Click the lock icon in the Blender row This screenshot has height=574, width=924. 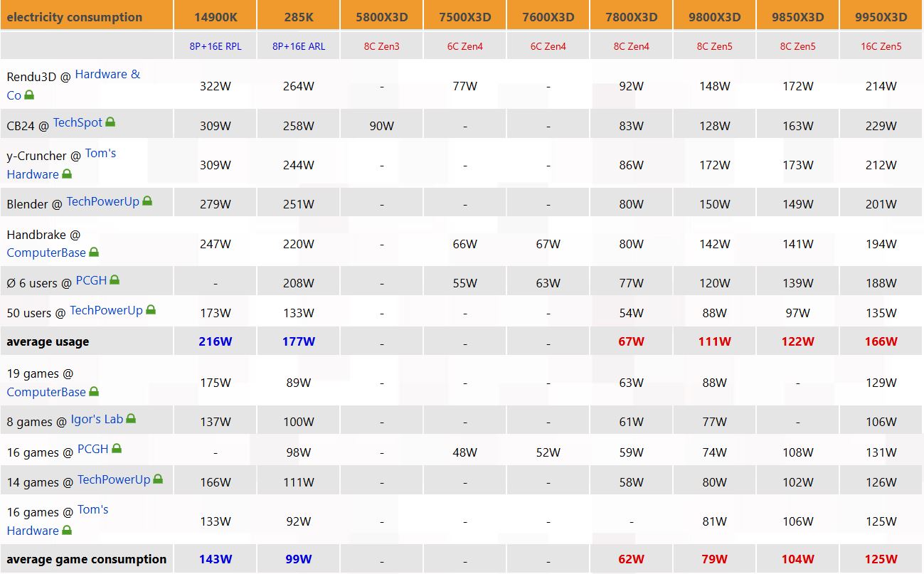[x=147, y=201]
